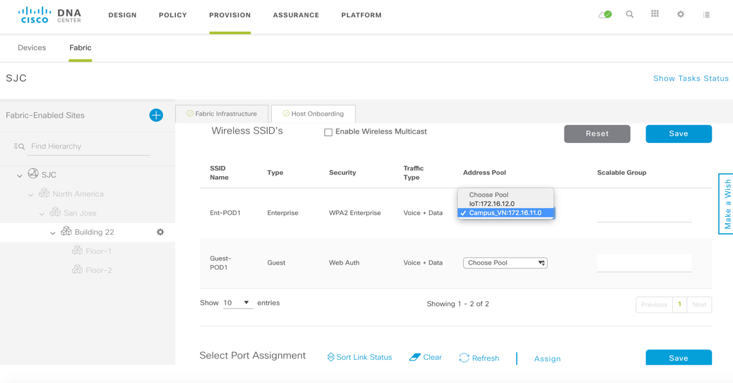Click the Assign link
The width and height of the screenshot is (733, 383).
coord(547,359)
